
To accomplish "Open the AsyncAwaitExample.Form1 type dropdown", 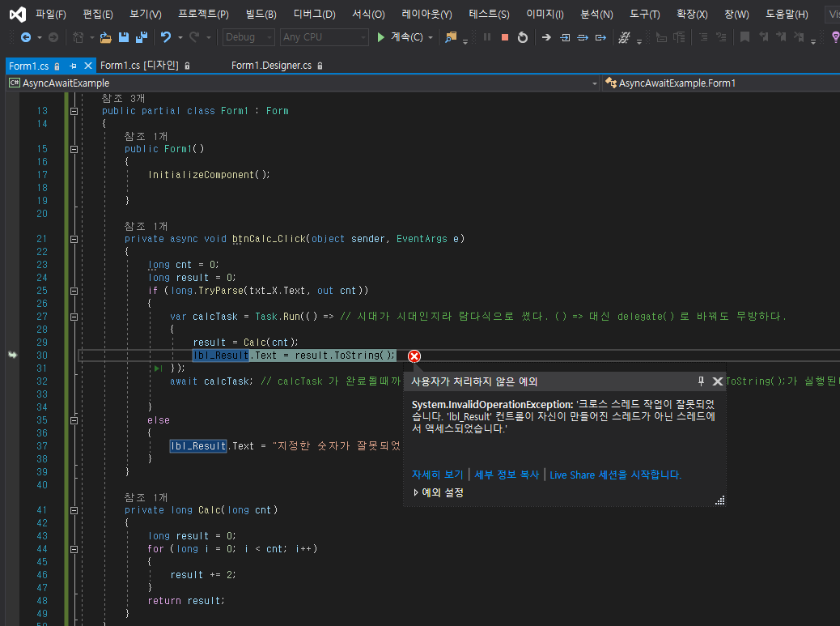I will pyautogui.click(x=721, y=83).
